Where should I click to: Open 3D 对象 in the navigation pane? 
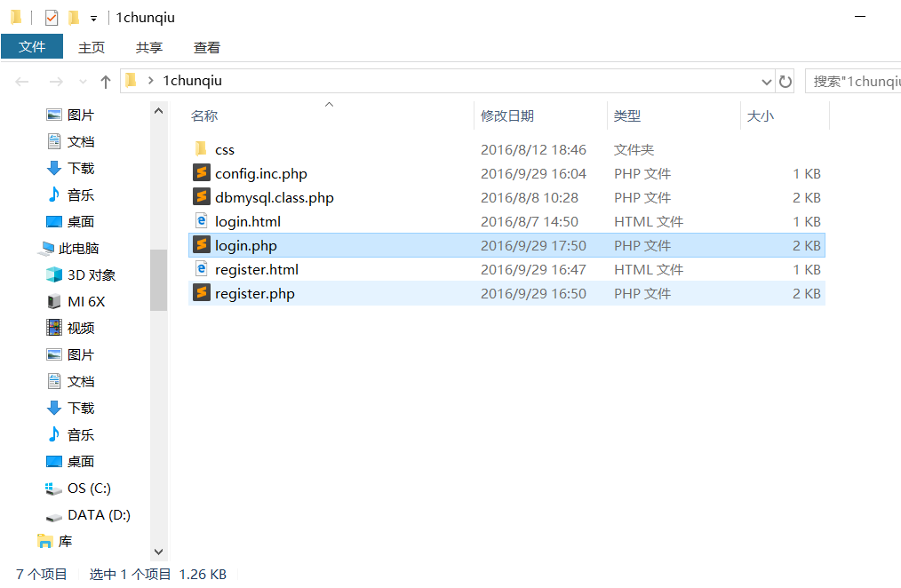click(x=81, y=275)
